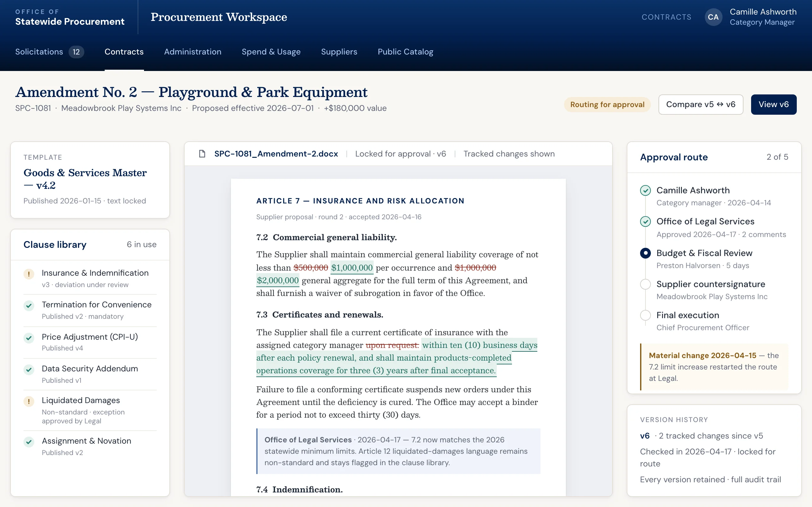Screen dimensions: 812x507
Task: Click the CA user avatar
Action: coord(713,17)
